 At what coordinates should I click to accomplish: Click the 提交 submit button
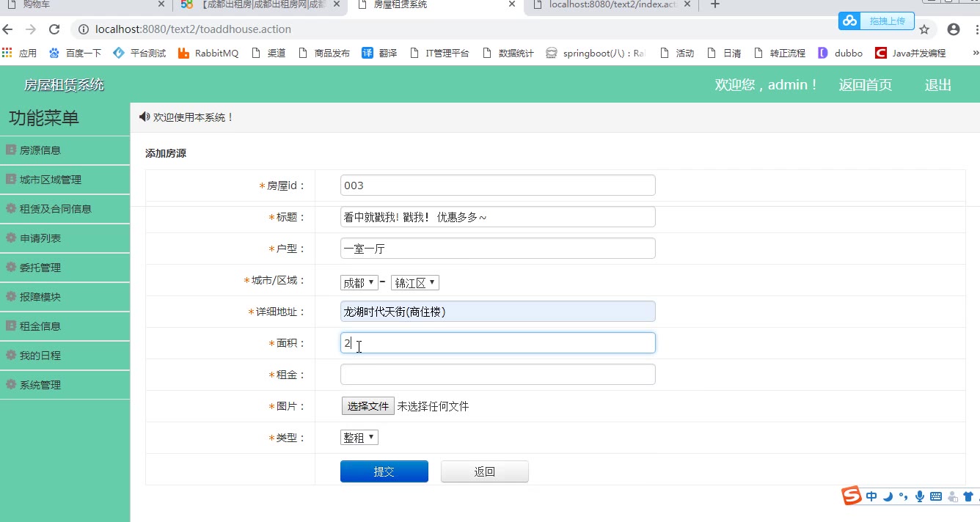(x=384, y=471)
